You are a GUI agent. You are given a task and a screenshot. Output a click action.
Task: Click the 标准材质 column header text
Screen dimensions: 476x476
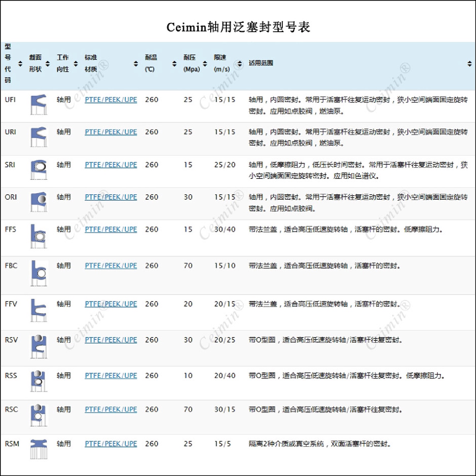point(91,63)
